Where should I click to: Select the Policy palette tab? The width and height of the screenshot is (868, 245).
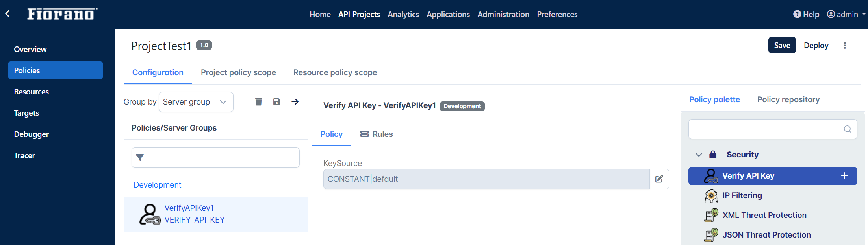click(714, 99)
